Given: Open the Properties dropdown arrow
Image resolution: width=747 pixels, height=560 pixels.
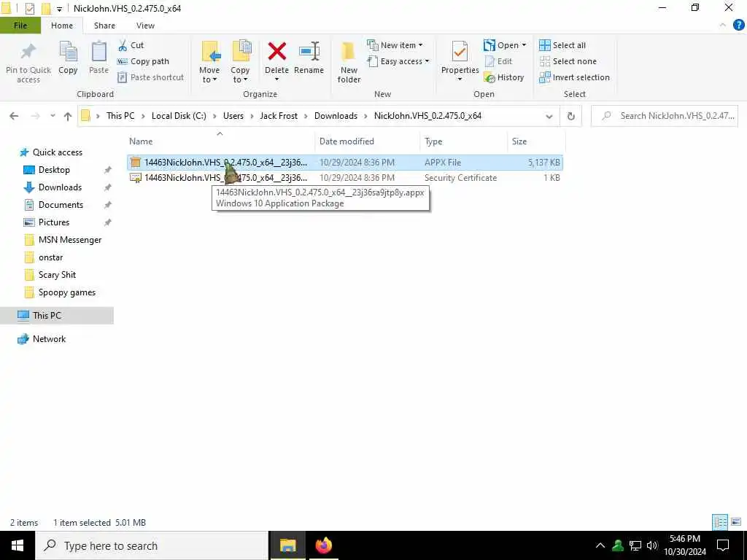Looking at the screenshot, I should pos(460,79).
